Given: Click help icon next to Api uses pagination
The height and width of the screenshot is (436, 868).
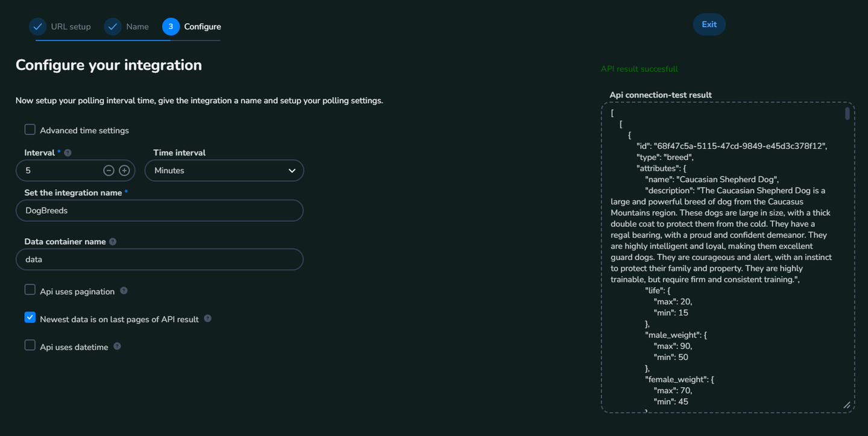Looking at the screenshot, I should (124, 291).
